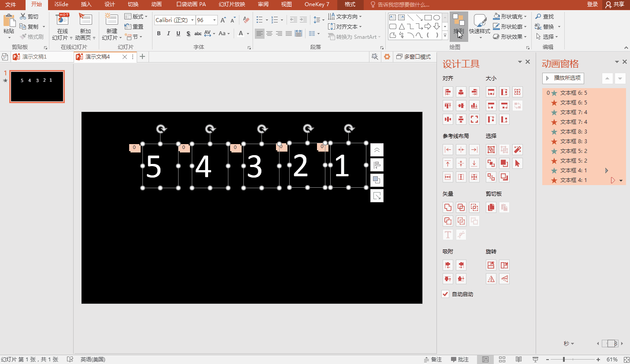The height and width of the screenshot is (364, 630).
Task: Open the iSlide ribbon tab
Action: 61,4
